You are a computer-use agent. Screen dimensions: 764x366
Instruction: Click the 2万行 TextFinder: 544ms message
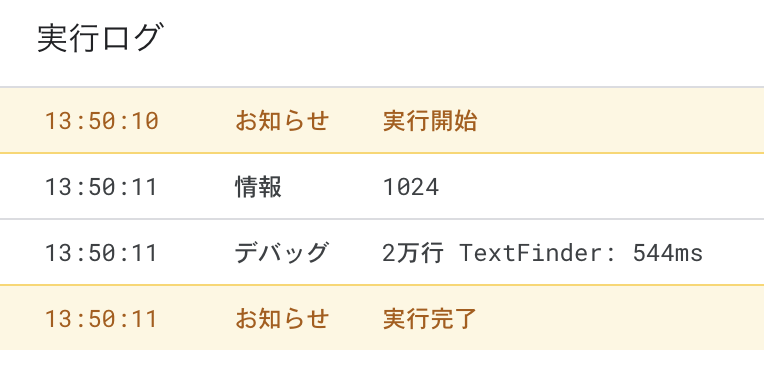(x=543, y=253)
